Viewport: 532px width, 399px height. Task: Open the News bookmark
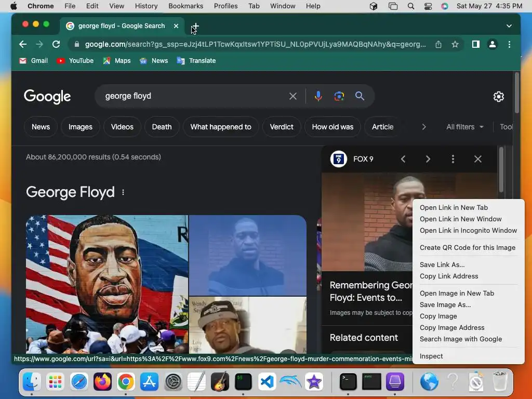click(154, 61)
